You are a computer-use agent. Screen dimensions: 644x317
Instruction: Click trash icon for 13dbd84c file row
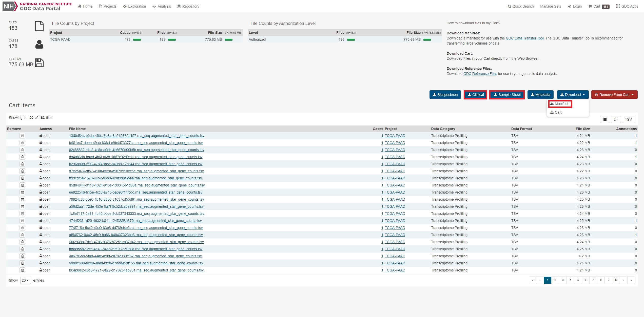coord(23,136)
